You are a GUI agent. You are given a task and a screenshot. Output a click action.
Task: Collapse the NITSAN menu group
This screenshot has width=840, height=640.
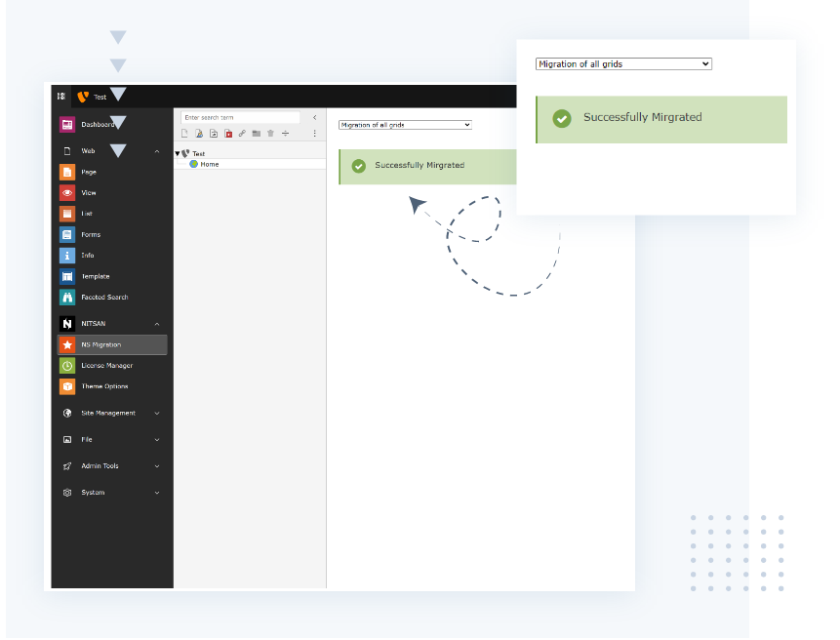(157, 324)
